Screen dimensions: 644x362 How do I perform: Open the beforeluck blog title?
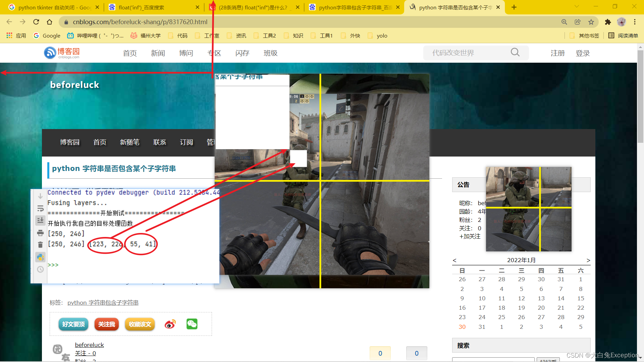coord(74,85)
